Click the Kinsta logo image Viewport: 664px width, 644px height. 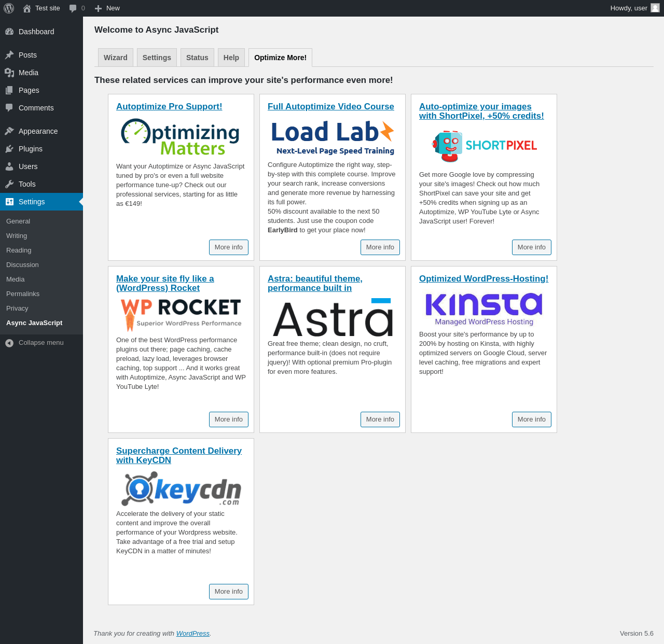coord(484,310)
